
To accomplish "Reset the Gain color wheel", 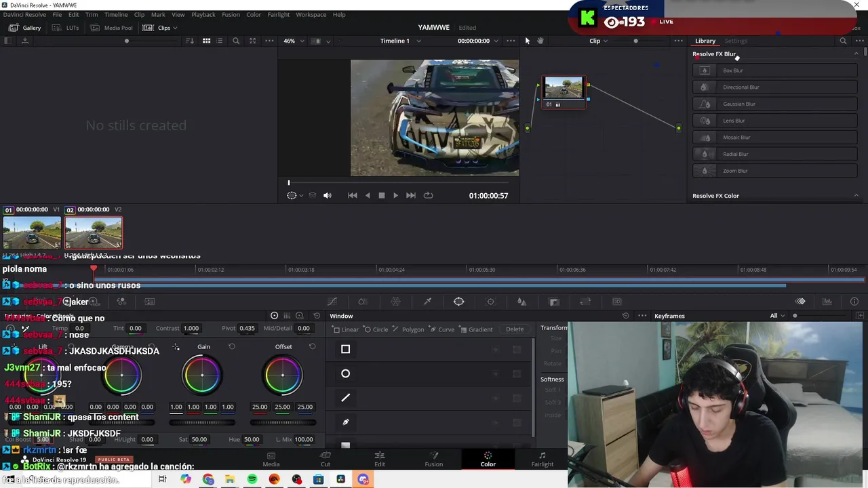I will pos(231,347).
